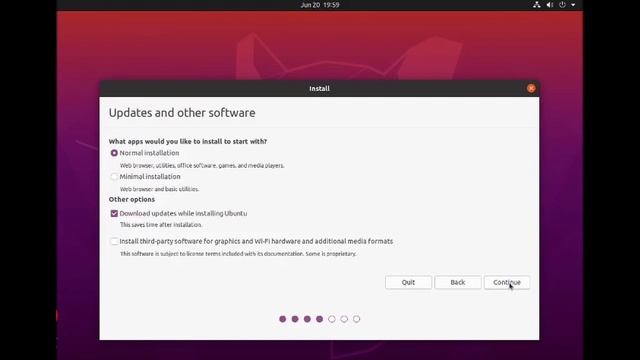The width and height of the screenshot is (640, 360).
Task: Select the Normal installation radio button
Action: click(x=114, y=153)
